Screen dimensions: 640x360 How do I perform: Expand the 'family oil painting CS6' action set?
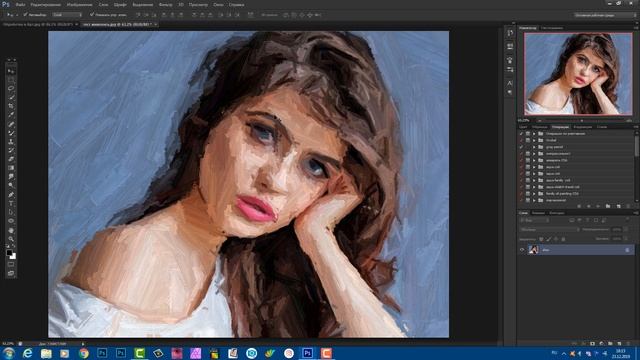click(534, 193)
